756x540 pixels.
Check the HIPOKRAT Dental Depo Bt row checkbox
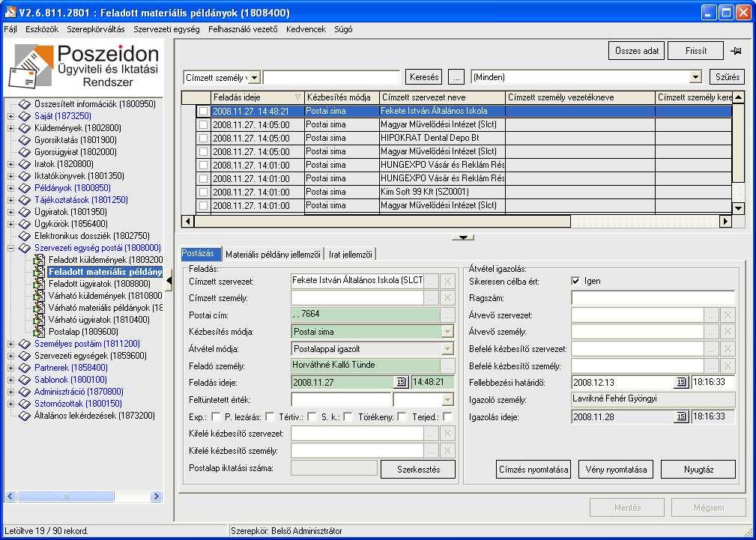coord(204,138)
